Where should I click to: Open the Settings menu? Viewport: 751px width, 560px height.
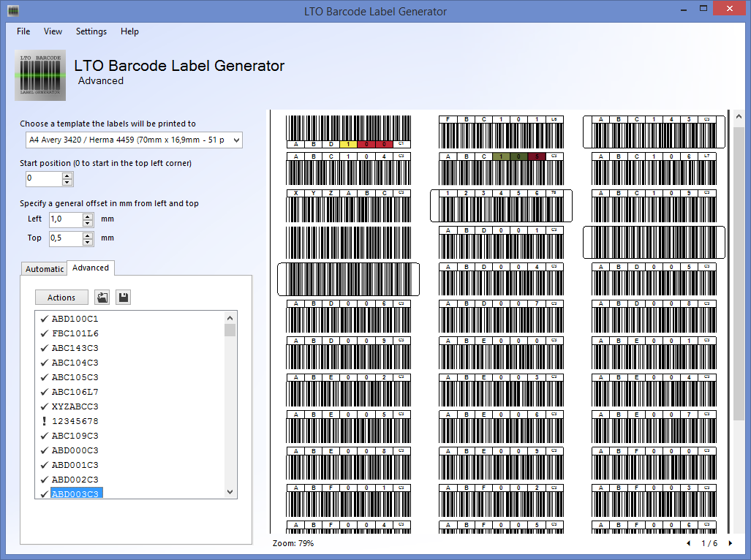coord(91,31)
